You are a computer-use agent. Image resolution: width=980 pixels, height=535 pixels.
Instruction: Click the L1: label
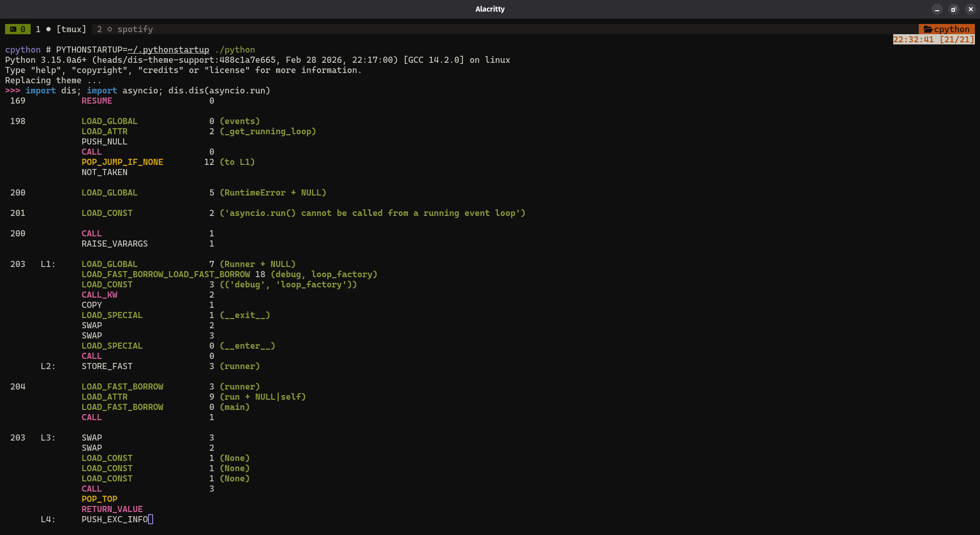point(48,264)
